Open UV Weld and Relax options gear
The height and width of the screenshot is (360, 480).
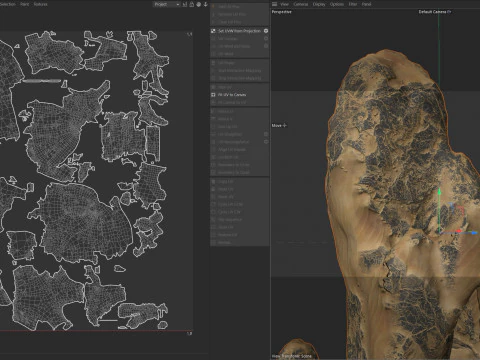pyautogui.click(x=266, y=46)
